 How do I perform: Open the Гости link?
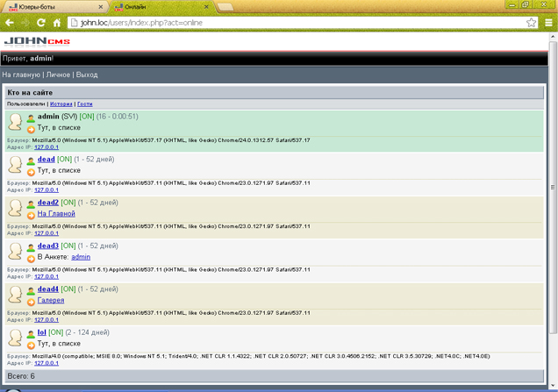(84, 103)
